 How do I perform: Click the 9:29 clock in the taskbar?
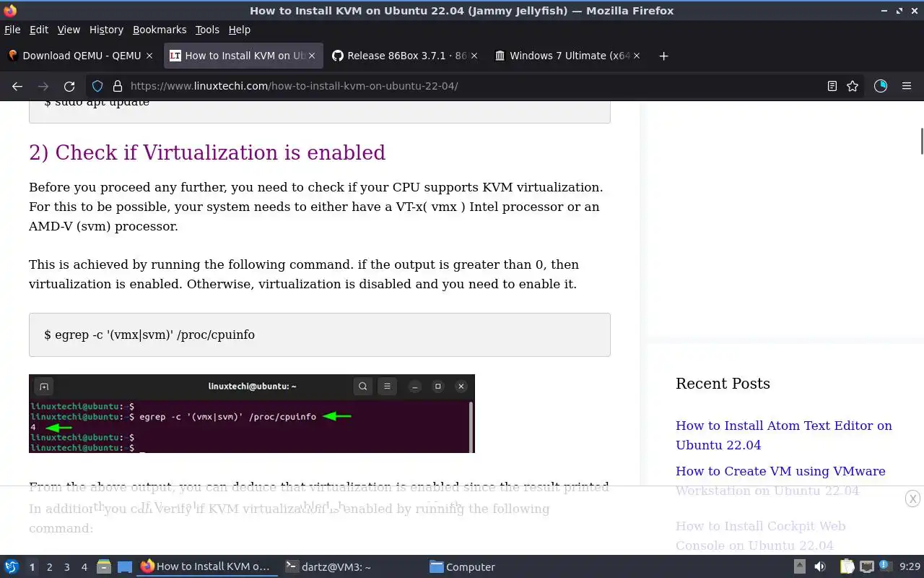[910, 567]
